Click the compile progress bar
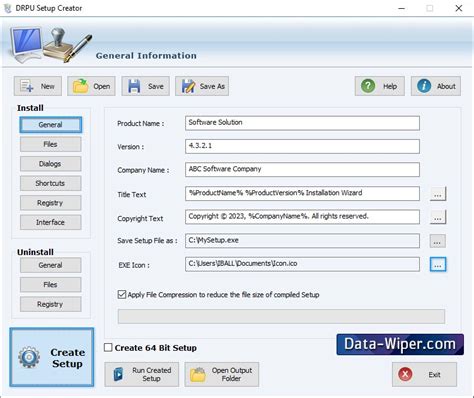 tap(281, 316)
